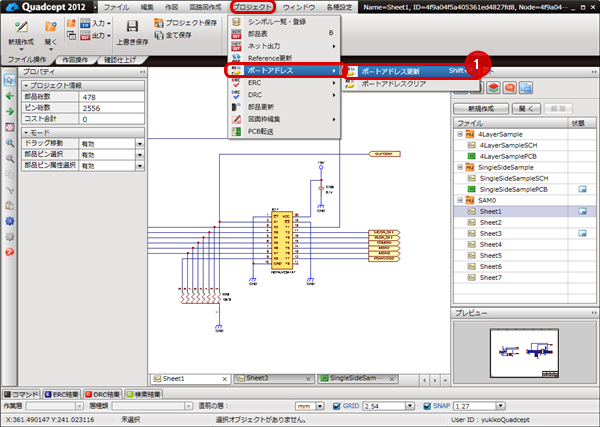Toggle the SNAP checkbox
The width and height of the screenshot is (600, 427).
point(427,406)
